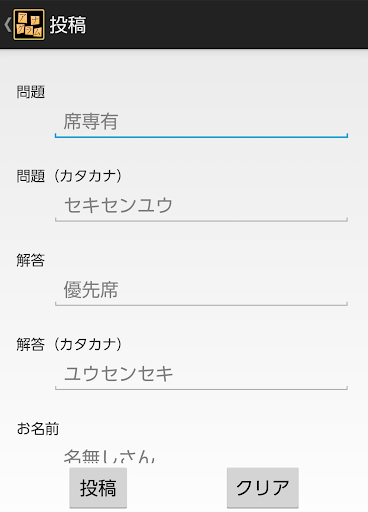Tap the 問題（カタカナ）label
The width and height of the screenshot is (368, 512).
69,176
